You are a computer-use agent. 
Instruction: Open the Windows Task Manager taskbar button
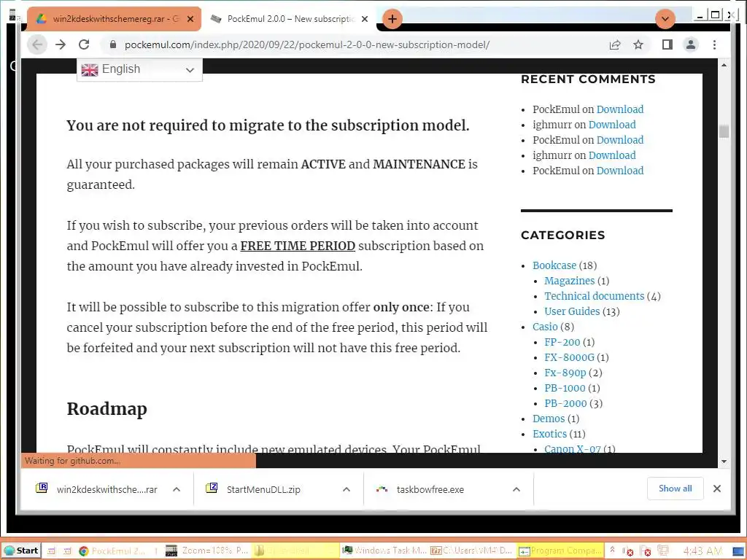pyautogui.click(x=384, y=551)
